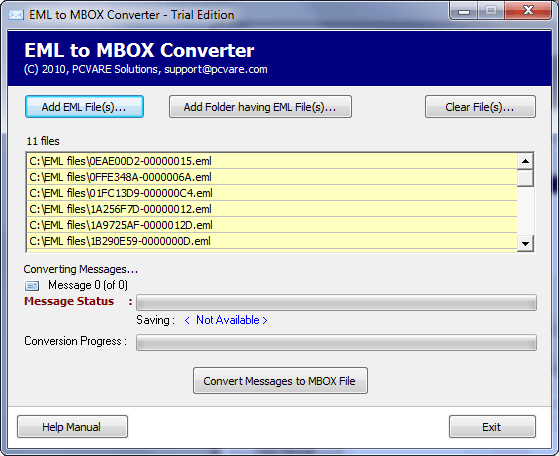Viewport: 559px width, 456px height.
Task: Click the envelope icon in title bar
Action: pos(16,15)
